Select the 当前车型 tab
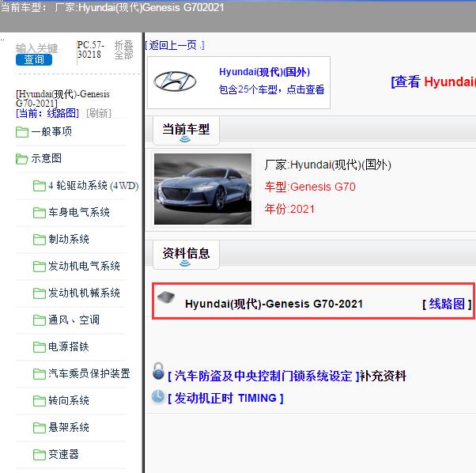476x473 pixels. [186, 130]
